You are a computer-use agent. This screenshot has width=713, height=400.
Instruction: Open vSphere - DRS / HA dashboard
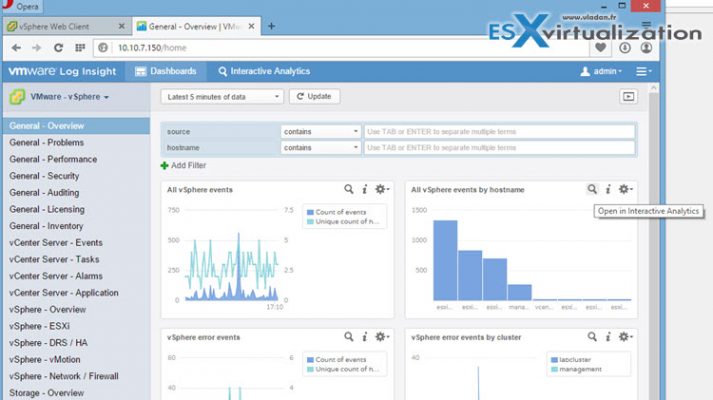click(x=48, y=343)
